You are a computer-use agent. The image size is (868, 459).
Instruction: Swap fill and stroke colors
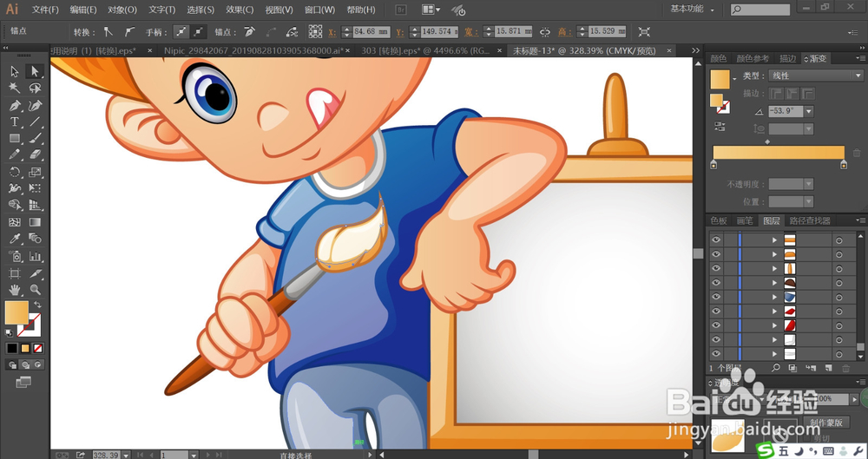click(x=37, y=305)
